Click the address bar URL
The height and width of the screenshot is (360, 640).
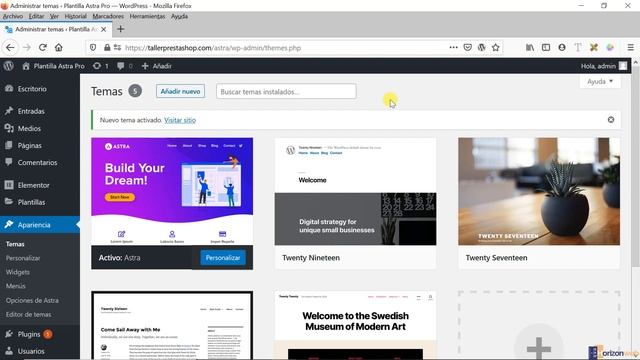point(213,48)
